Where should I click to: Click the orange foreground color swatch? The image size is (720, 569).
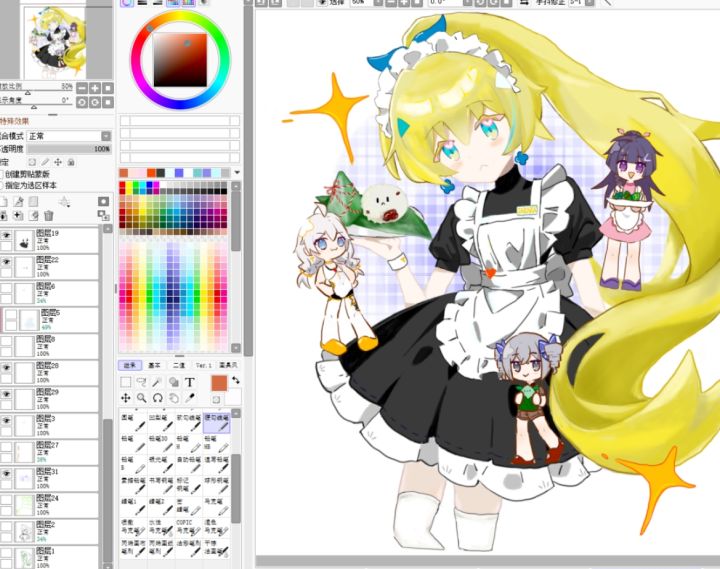click(219, 383)
